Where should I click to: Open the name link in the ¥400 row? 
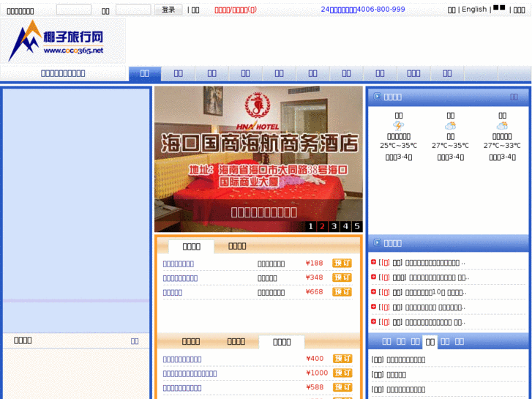coord(182,359)
